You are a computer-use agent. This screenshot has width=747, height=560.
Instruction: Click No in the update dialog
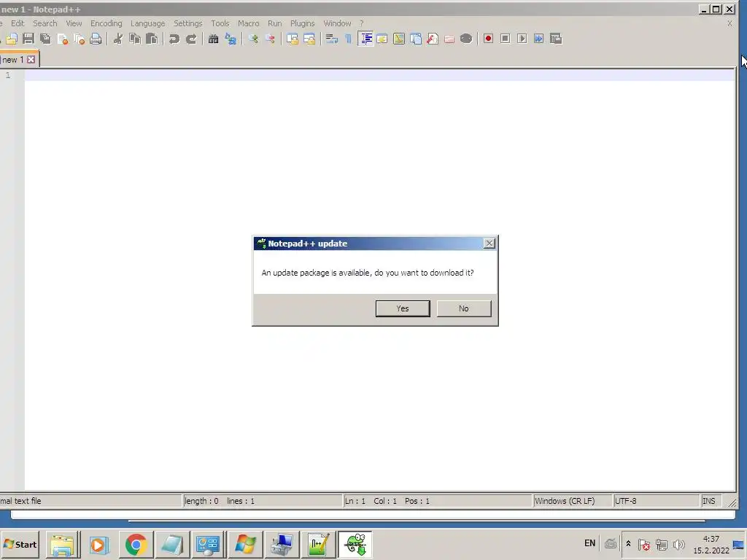463,308
